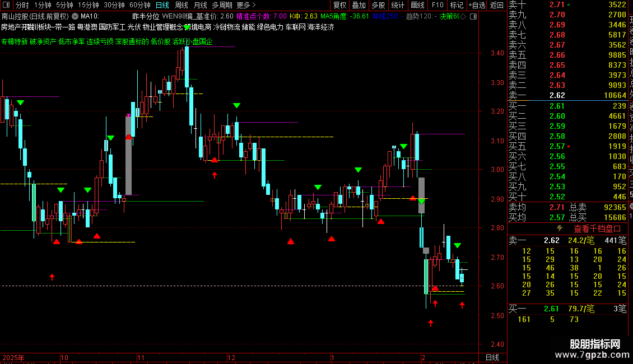Open the 分时 intraday view
The image size is (633, 364).
click(22, 5)
